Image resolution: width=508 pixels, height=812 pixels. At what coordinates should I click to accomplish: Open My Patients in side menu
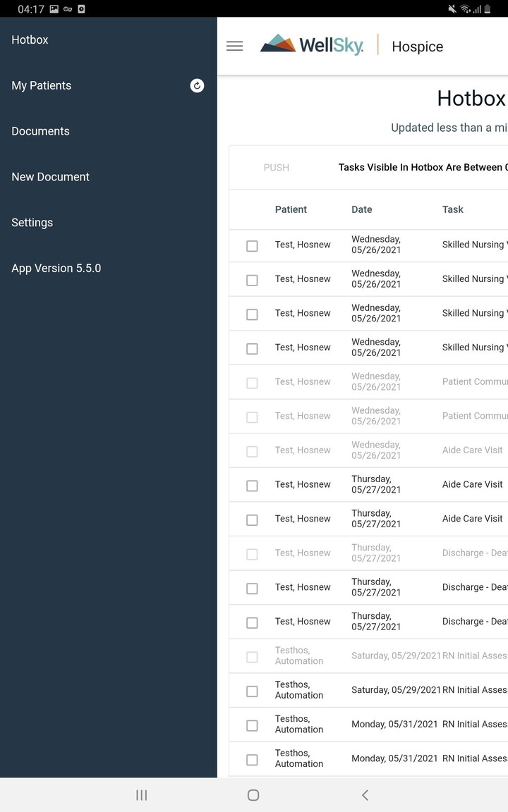41,86
